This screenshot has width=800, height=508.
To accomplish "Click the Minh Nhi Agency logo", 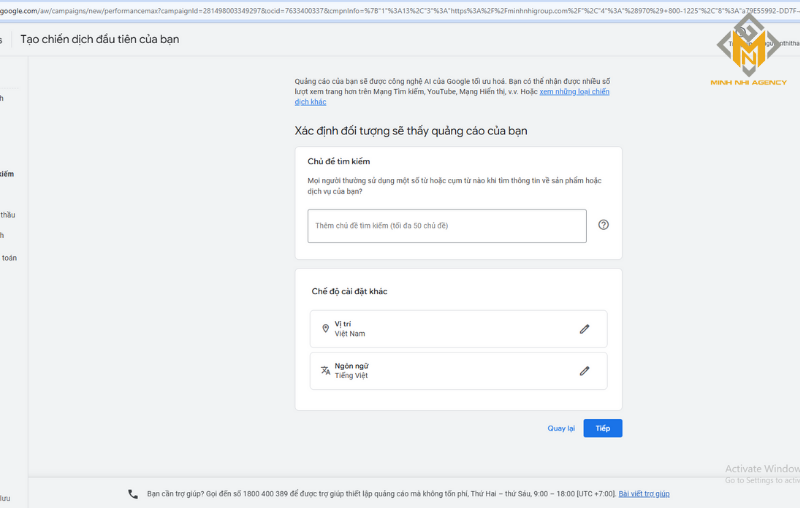I will (x=747, y=52).
